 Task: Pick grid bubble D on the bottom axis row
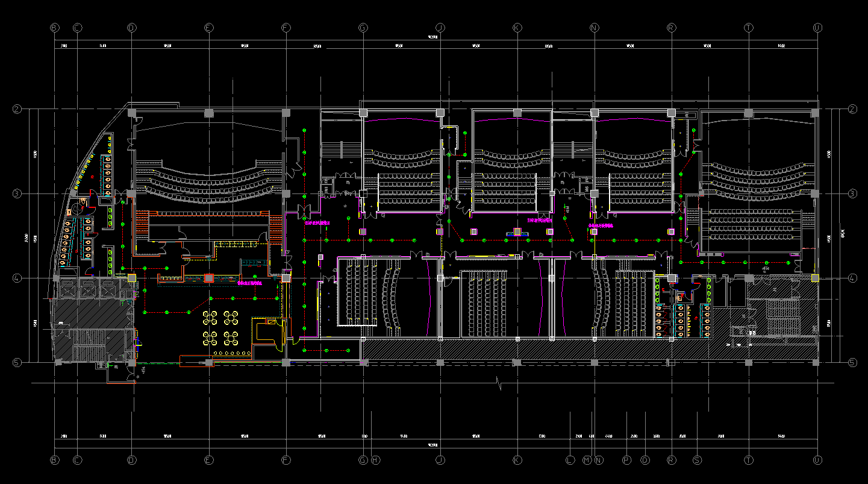point(132,460)
